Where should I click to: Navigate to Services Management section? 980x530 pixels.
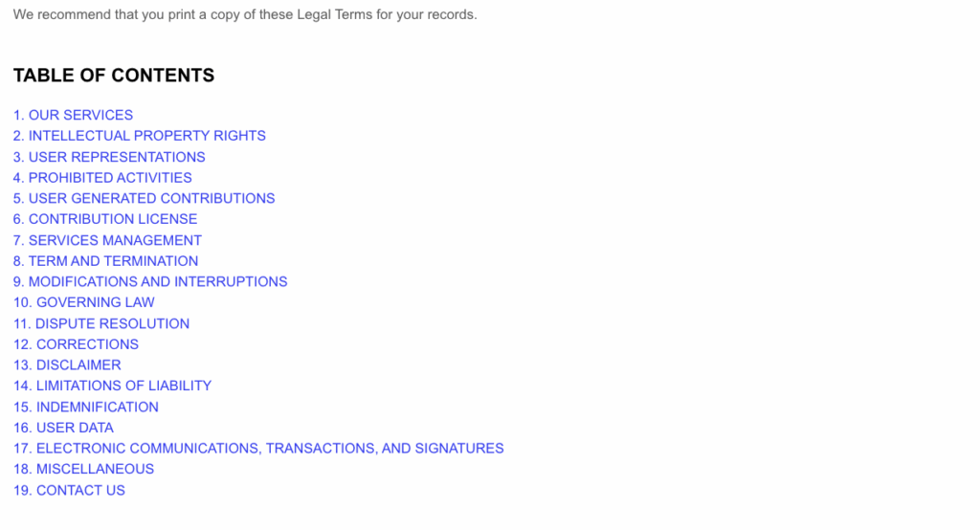[x=107, y=240]
